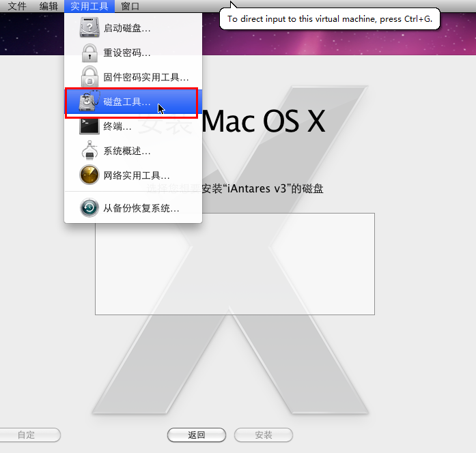Click the Disk Utility stethoscope icon
Image resolution: width=476 pixels, height=453 pixels.
pyautogui.click(x=89, y=101)
